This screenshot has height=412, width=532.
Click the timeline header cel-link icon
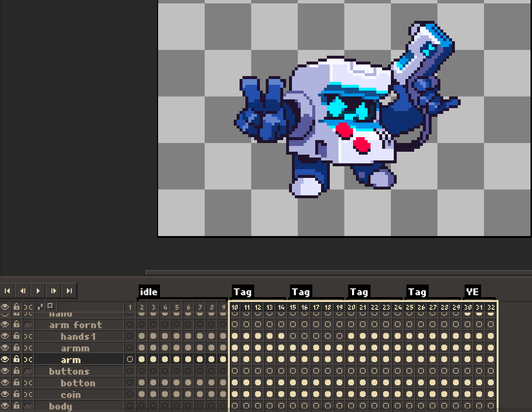[40, 307]
